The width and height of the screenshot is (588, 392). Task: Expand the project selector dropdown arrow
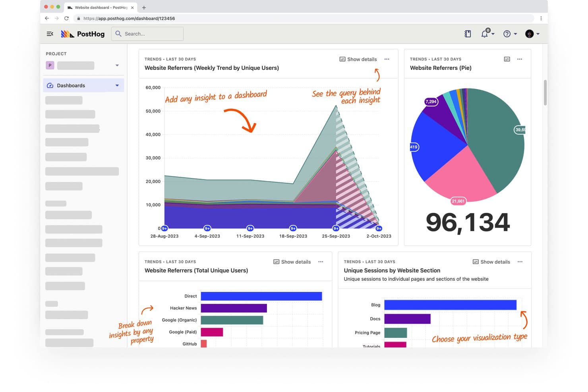pos(117,65)
